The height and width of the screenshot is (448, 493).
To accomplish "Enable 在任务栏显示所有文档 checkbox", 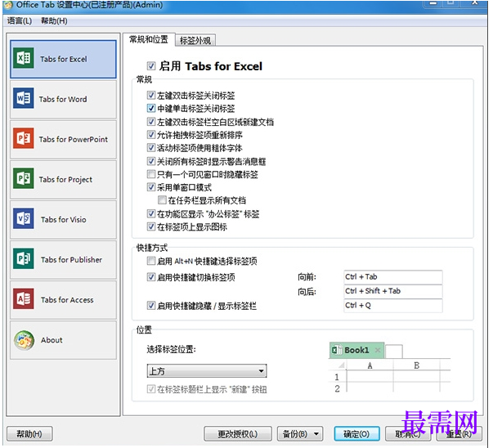I will 162,200.
